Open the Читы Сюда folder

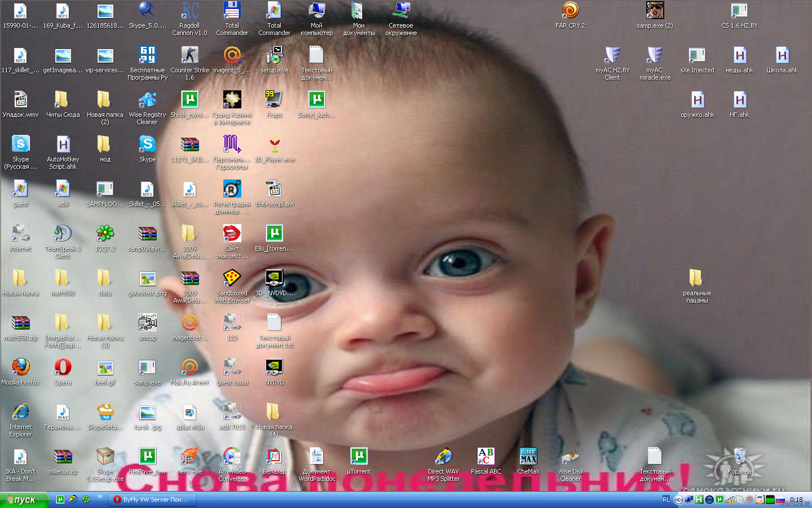63,104
